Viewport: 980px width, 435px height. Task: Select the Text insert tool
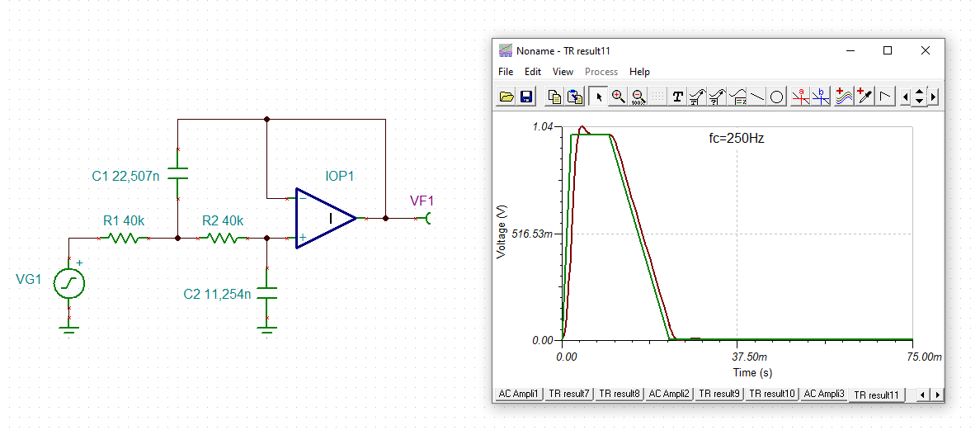pos(677,97)
